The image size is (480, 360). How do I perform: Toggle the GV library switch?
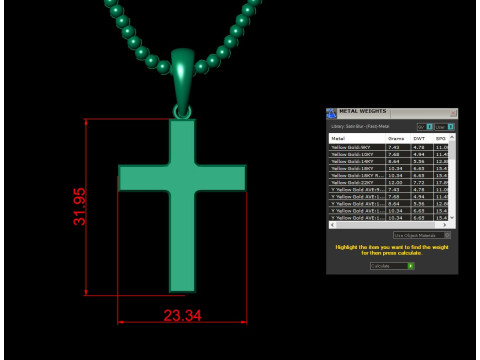pyautogui.click(x=425, y=127)
